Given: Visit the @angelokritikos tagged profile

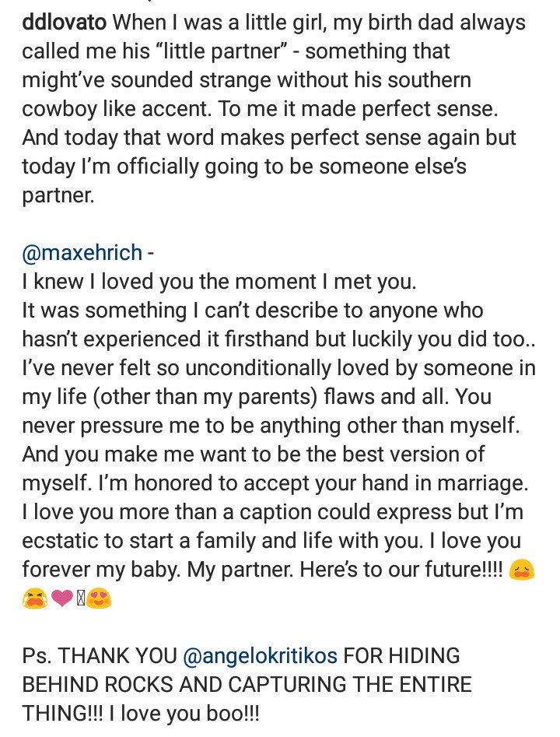Looking at the screenshot, I should (260, 655).
